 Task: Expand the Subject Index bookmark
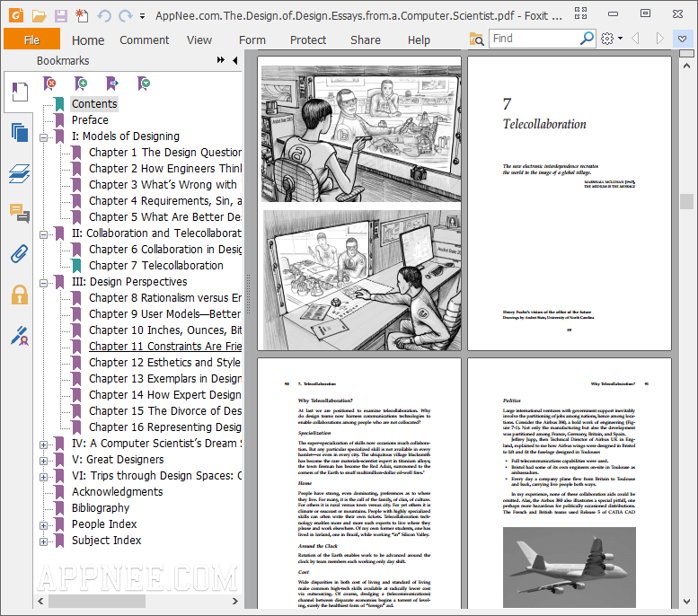[44, 541]
